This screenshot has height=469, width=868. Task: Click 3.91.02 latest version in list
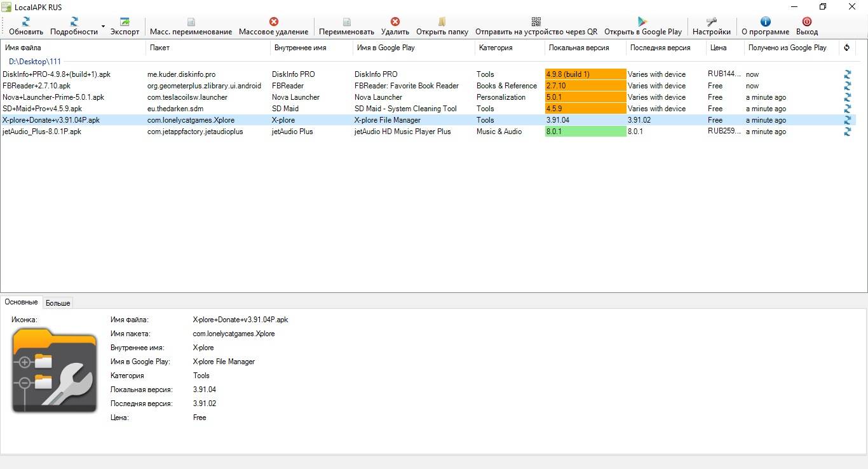tap(639, 120)
